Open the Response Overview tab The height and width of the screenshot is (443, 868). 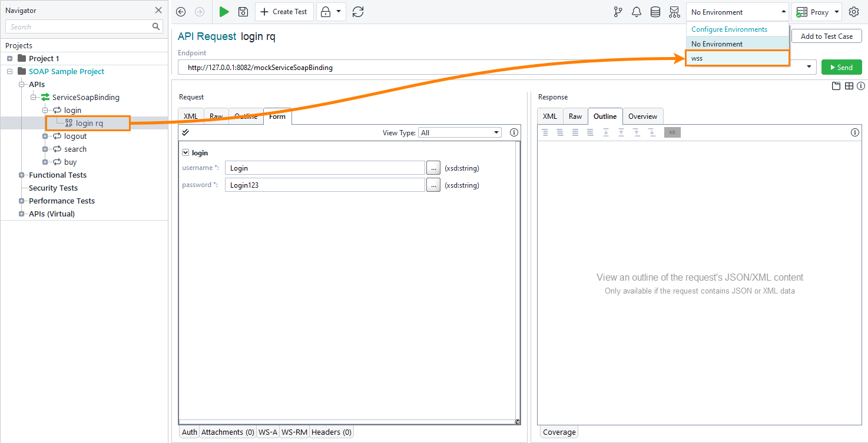click(642, 116)
